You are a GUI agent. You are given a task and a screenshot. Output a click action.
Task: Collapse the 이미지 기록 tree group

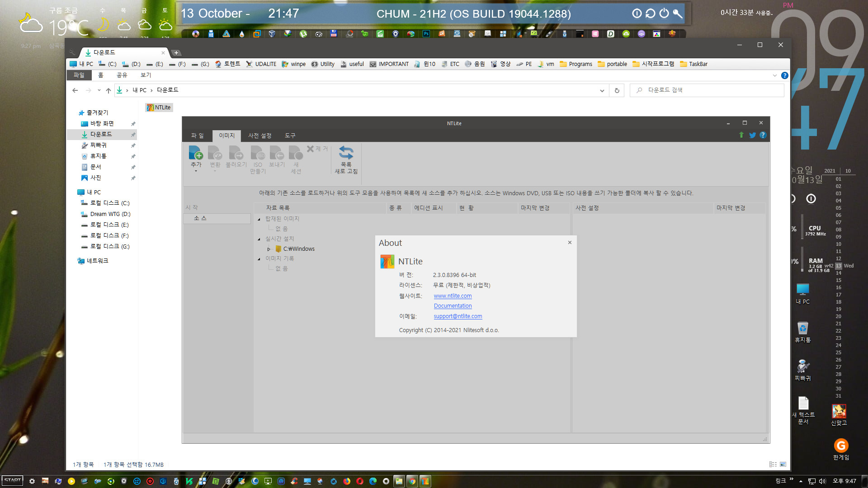(x=259, y=259)
